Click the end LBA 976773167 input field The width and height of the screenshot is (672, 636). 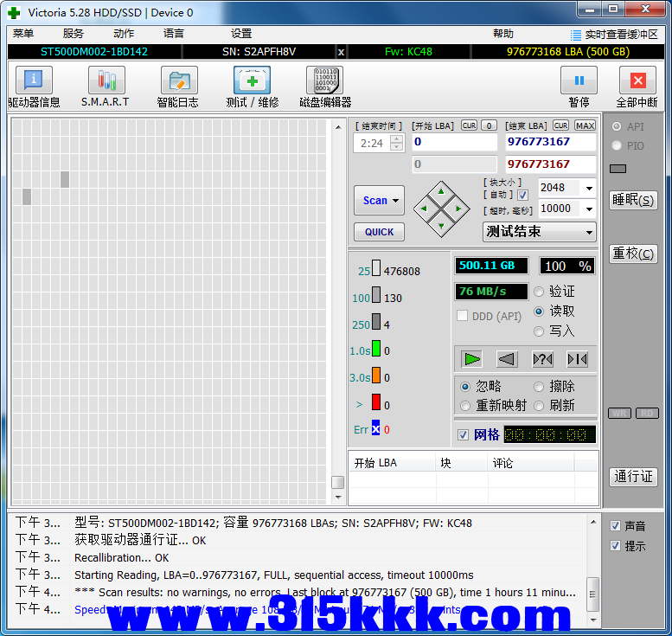551,142
